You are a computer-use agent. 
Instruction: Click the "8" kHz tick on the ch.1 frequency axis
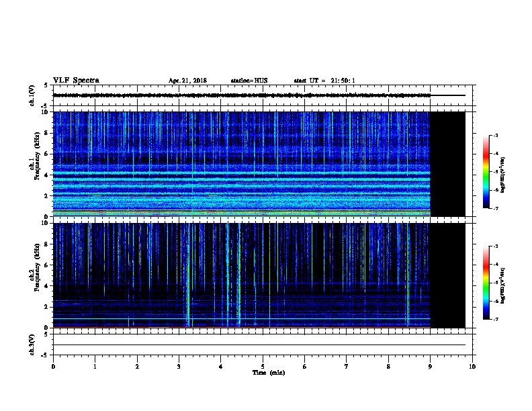pyautogui.click(x=46, y=133)
